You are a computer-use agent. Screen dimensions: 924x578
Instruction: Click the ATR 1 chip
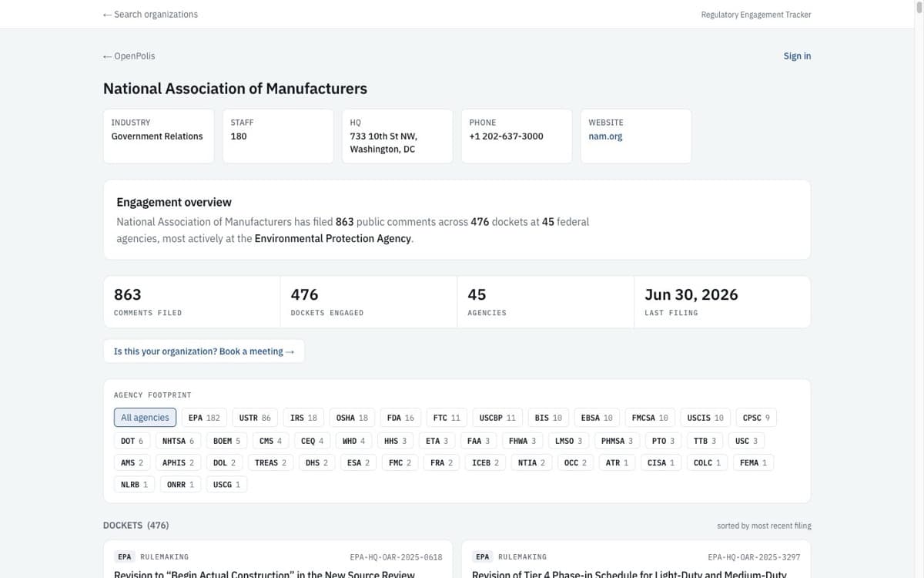(x=617, y=462)
